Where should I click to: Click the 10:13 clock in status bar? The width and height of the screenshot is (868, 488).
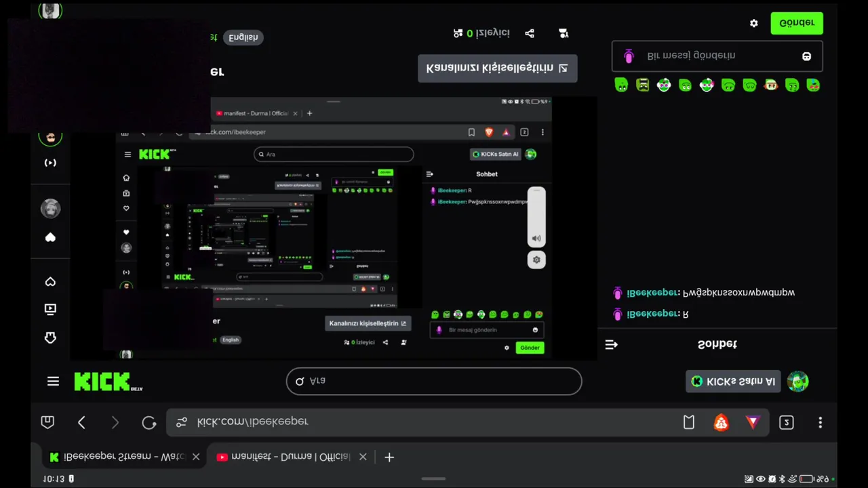pos(54,479)
